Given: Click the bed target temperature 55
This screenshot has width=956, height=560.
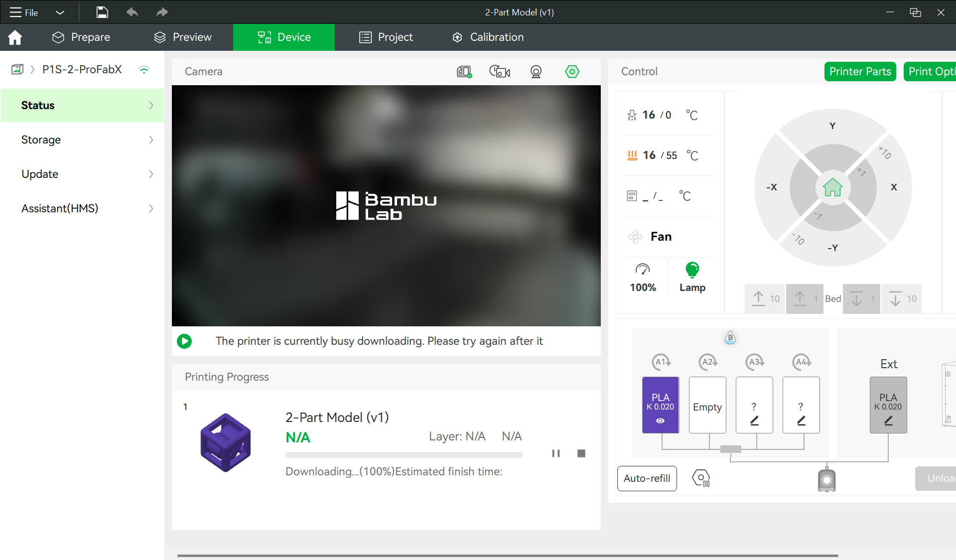Looking at the screenshot, I should tap(672, 155).
